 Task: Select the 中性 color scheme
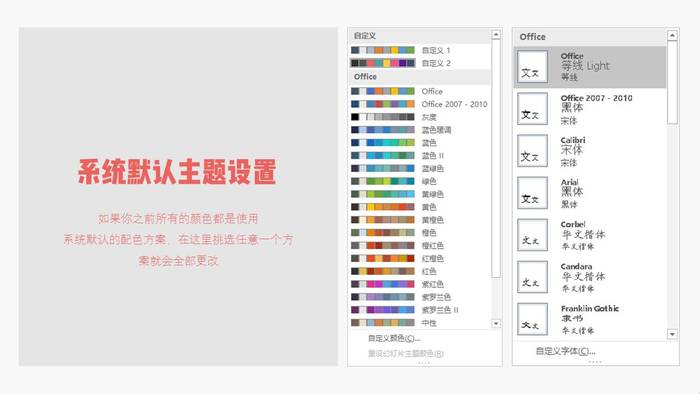[420, 323]
